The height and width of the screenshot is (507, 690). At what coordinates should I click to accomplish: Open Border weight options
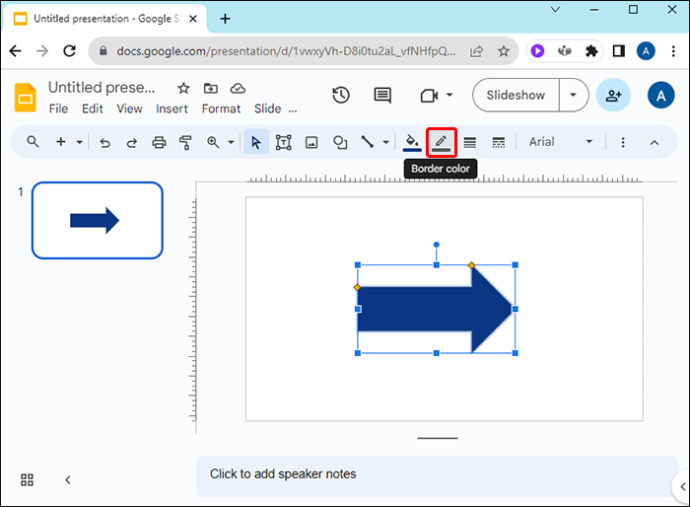470,142
